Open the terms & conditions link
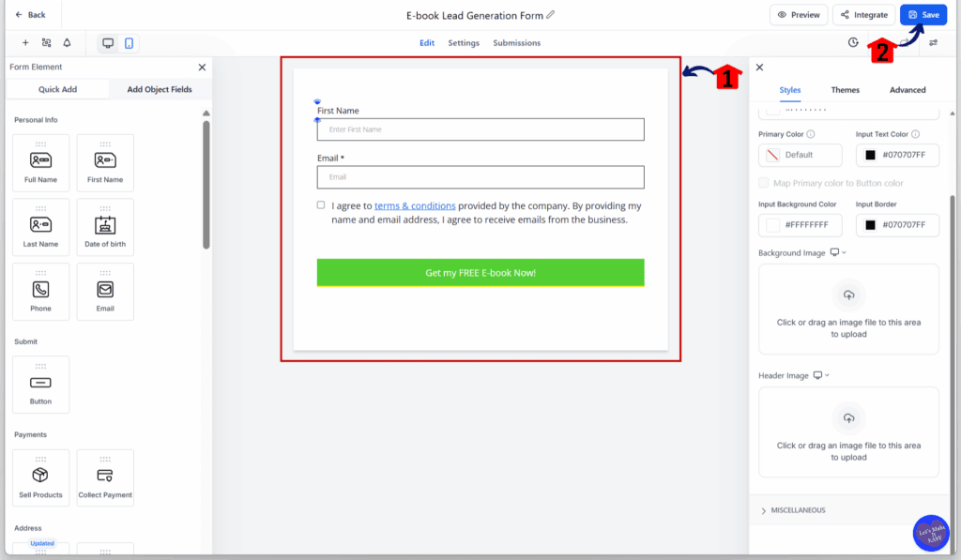This screenshot has height=560, width=961. (x=415, y=205)
